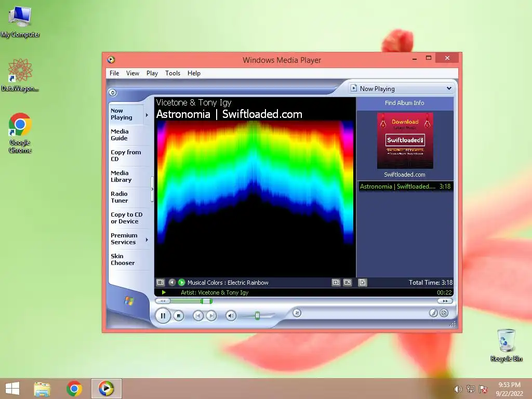Open Premium Services
Screen dimensions: 532x399
point(124,238)
